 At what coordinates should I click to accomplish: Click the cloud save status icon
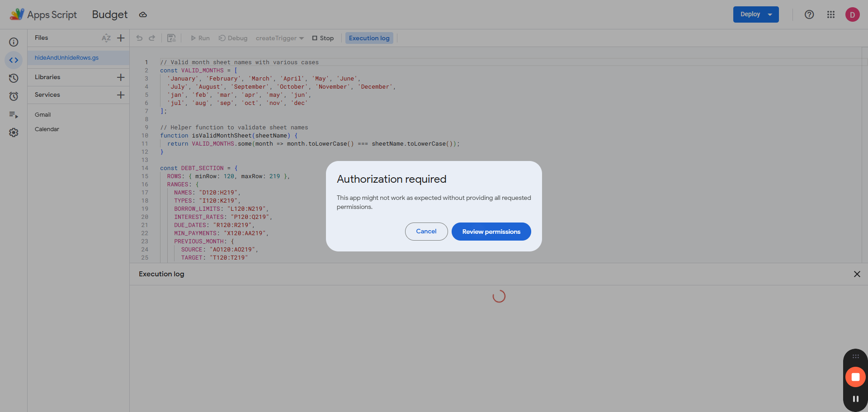(x=143, y=14)
